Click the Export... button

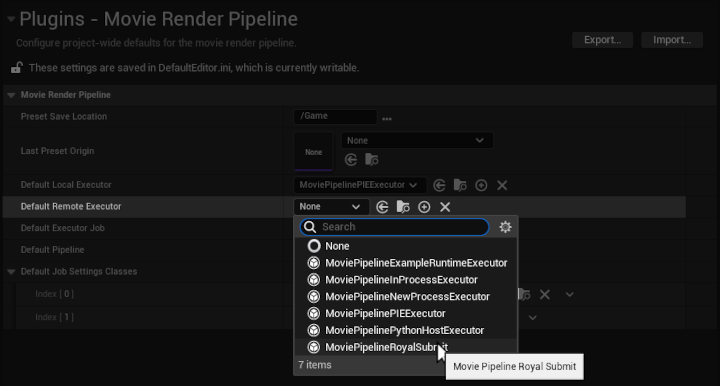pyautogui.click(x=602, y=40)
